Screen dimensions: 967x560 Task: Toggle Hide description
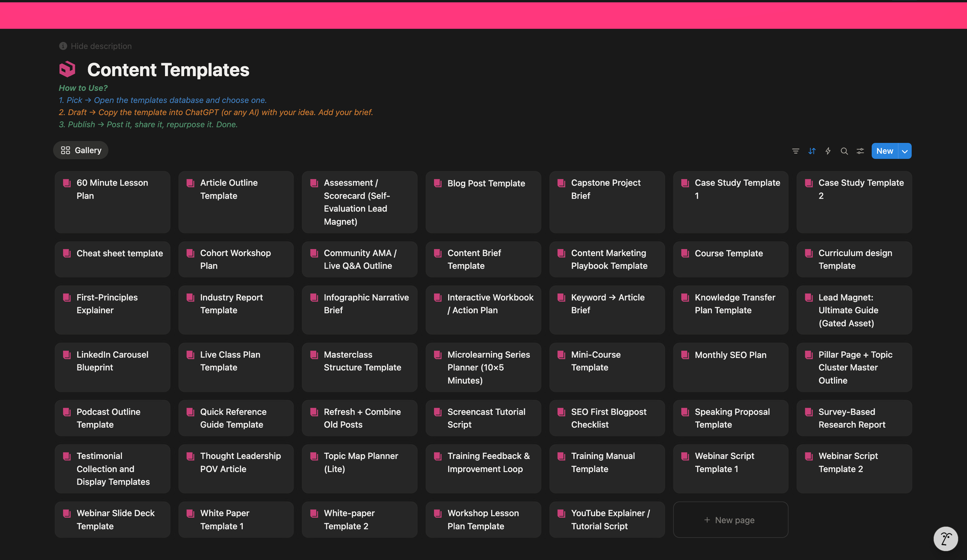[101, 46]
